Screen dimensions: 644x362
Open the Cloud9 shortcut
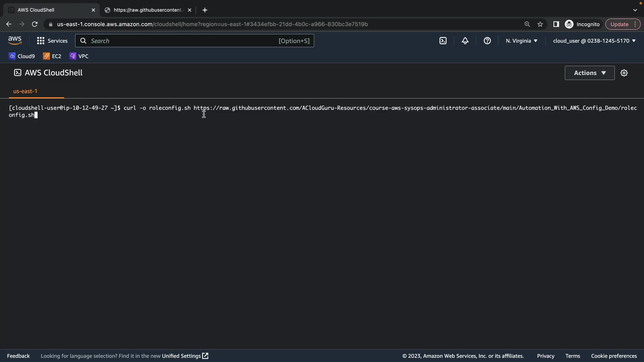click(x=22, y=56)
